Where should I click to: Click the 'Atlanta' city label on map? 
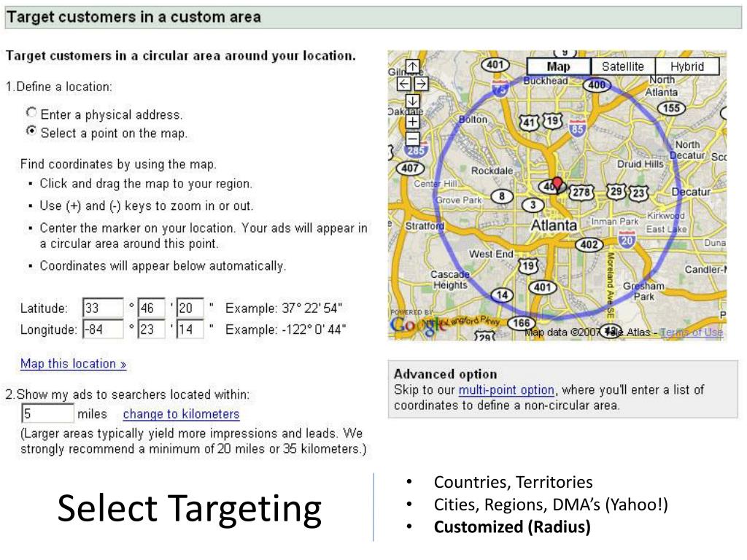point(554,225)
